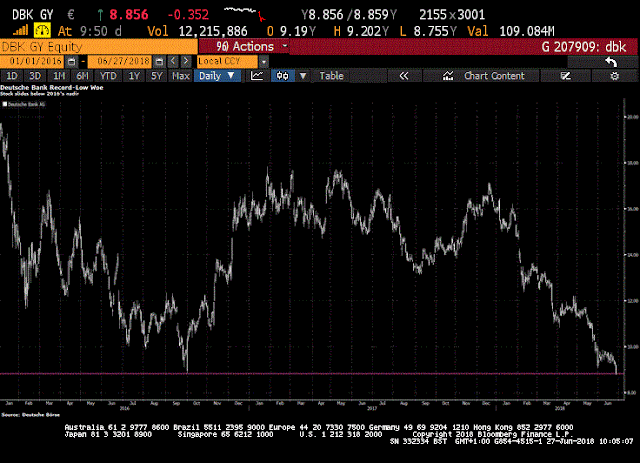Viewport: 640px width, 463px height.
Task: Click the end date field 06/27/2018
Action: [120, 61]
